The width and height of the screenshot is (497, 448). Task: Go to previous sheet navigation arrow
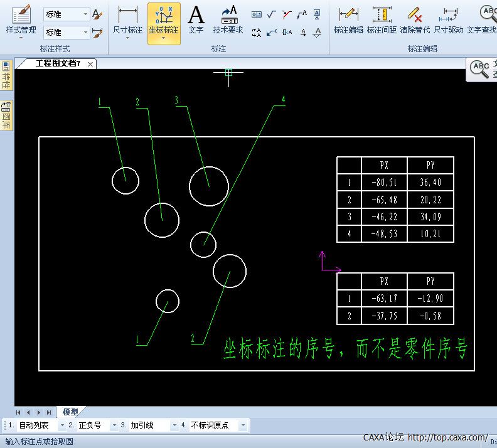click(28, 412)
